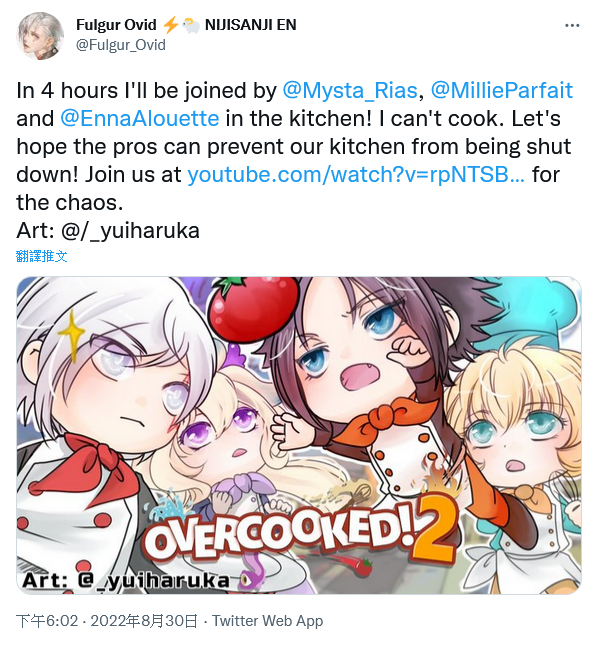The width and height of the screenshot is (598, 647).
Task: Open the three-dot more options menu
Action: tap(572, 26)
